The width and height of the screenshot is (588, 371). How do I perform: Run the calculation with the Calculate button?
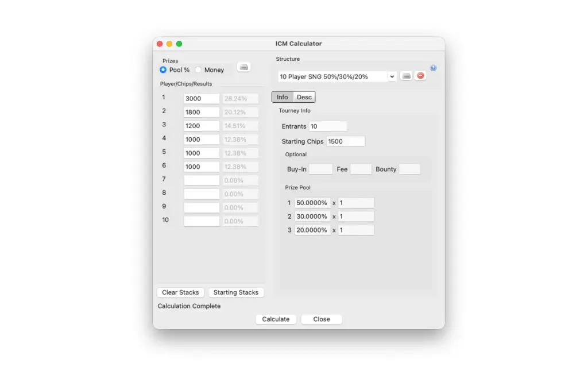pyautogui.click(x=276, y=319)
